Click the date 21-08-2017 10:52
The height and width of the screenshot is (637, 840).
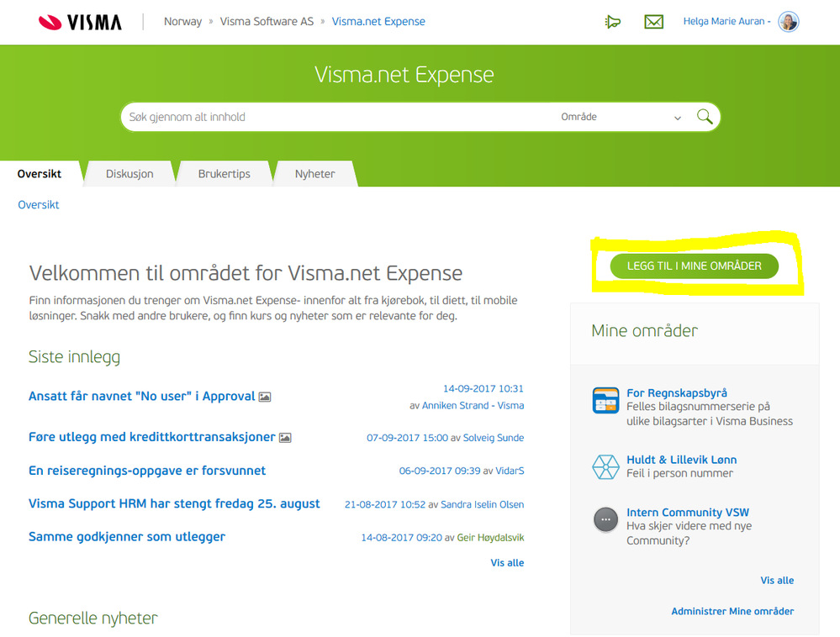click(385, 504)
